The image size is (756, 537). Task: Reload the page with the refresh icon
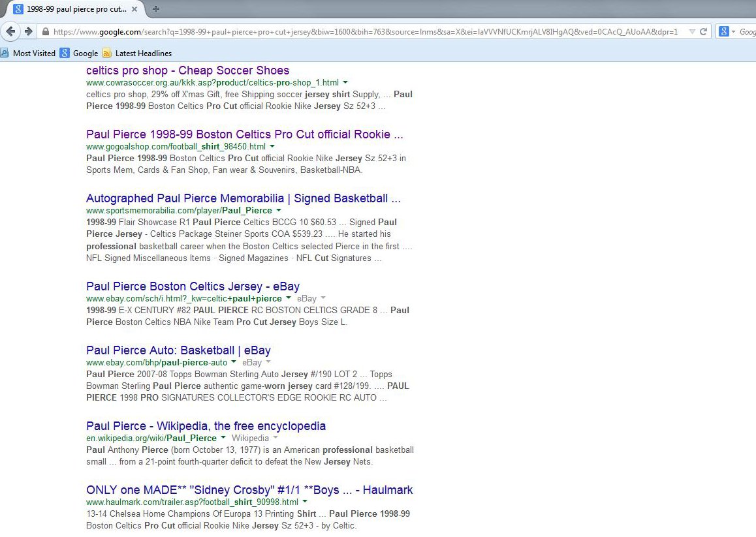[704, 32]
